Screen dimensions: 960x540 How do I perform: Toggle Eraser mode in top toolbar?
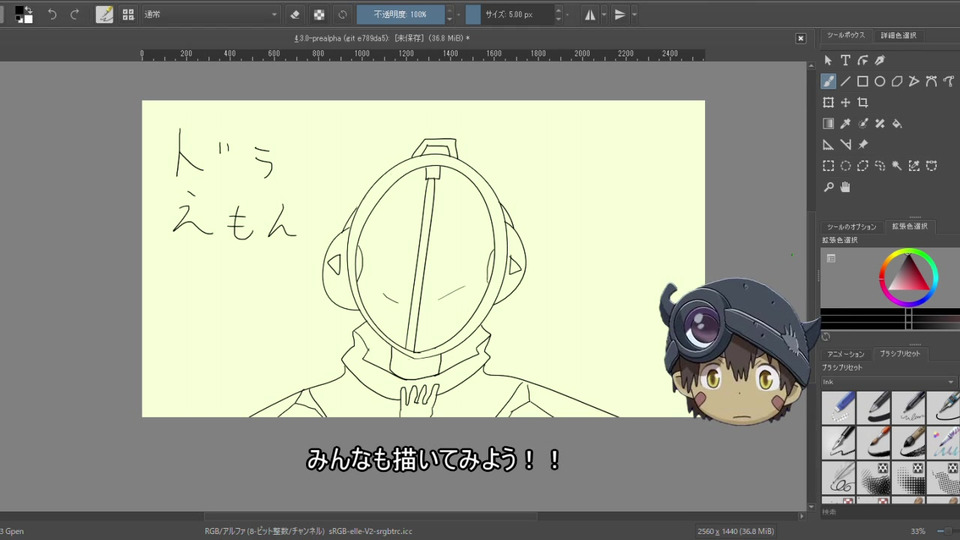pyautogui.click(x=295, y=14)
